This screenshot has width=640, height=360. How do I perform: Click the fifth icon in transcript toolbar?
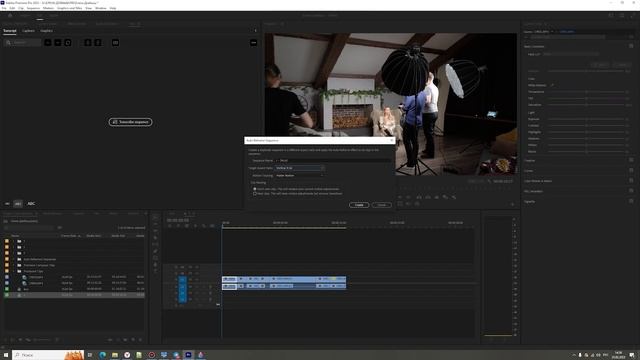click(98, 42)
